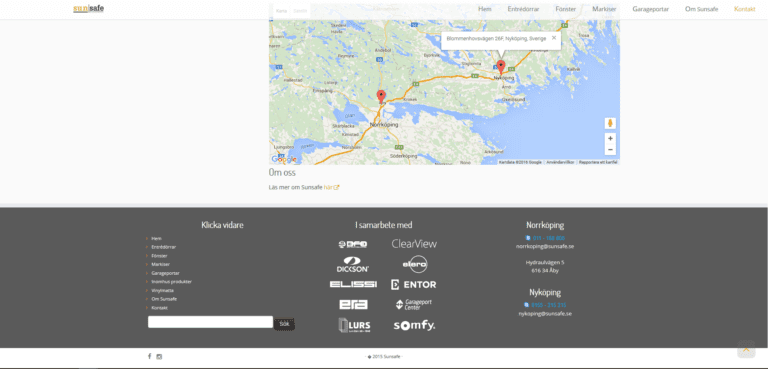Screen dimensions: 768x369
Task: Open Markiser in top navigation
Action: [x=604, y=9]
